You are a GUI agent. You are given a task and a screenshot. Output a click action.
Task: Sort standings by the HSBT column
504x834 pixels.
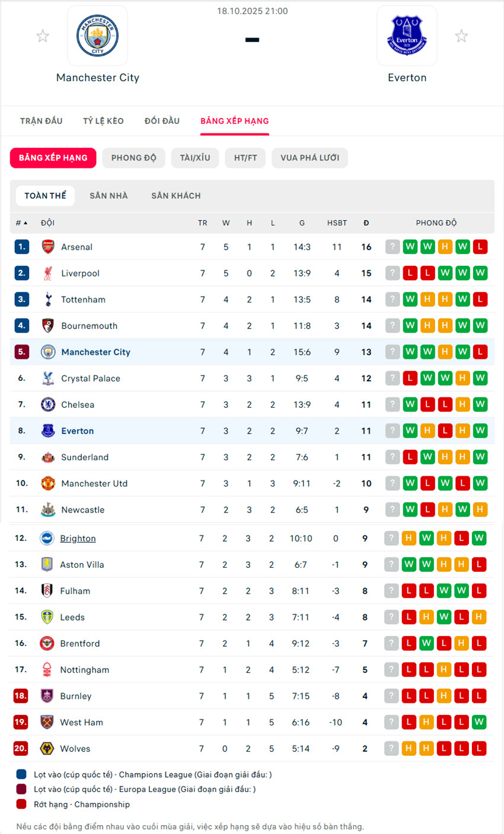pos(337,223)
